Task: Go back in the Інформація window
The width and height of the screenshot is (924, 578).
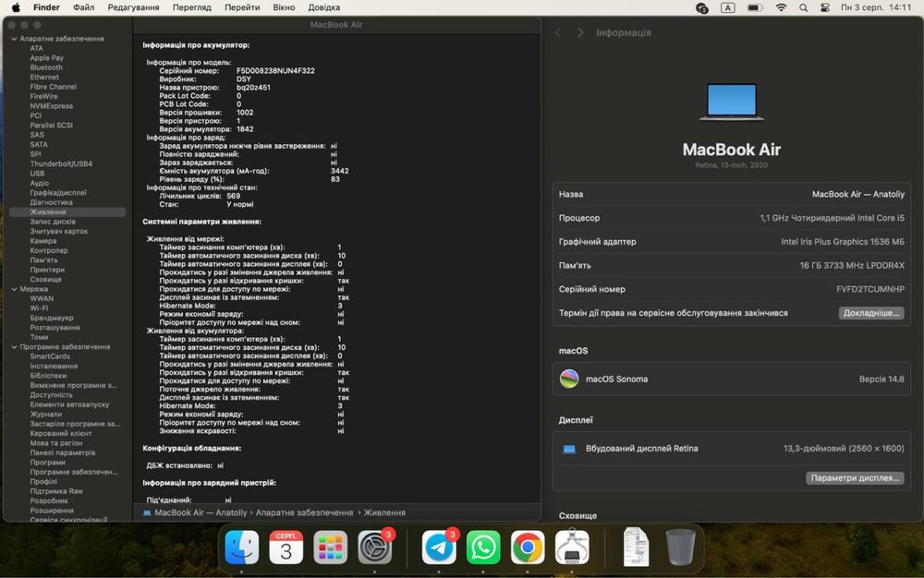Action: pos(557,33)
